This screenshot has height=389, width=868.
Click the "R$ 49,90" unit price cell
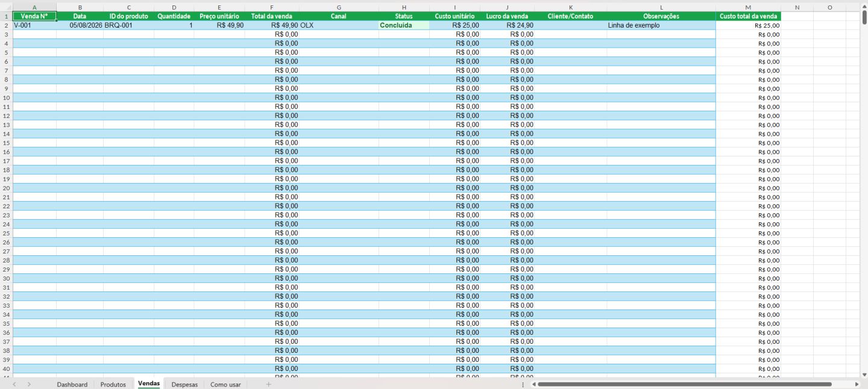click(x=219, y=25)
